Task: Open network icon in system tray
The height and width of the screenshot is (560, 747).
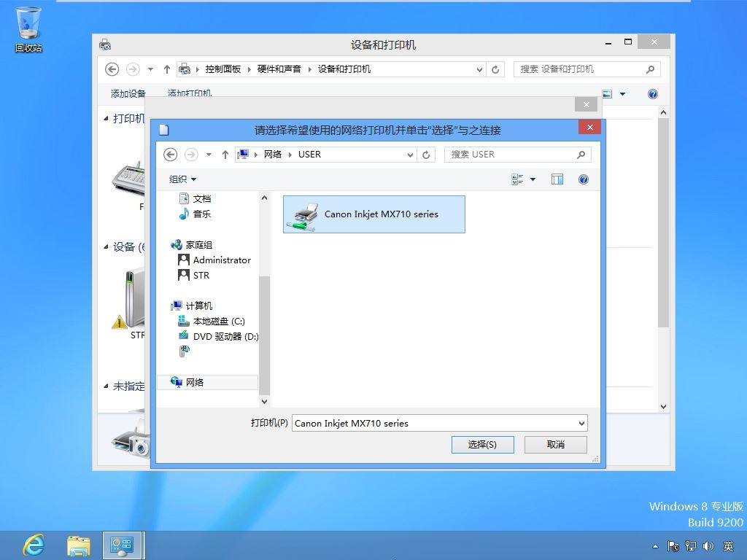Action: coord(691,546)
